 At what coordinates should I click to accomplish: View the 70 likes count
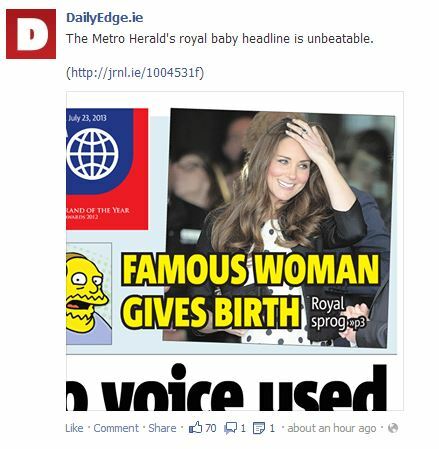(x=211, y=428)
